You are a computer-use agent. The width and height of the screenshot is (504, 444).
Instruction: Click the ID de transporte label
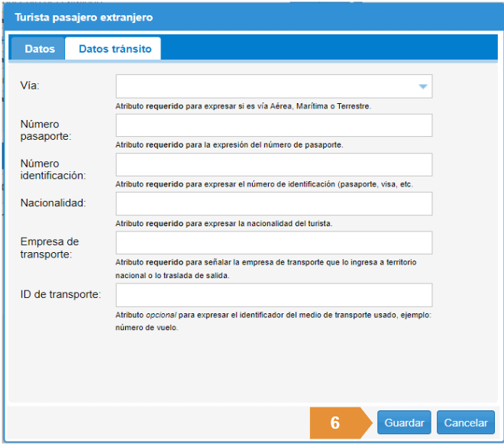[x=60, y=294]
